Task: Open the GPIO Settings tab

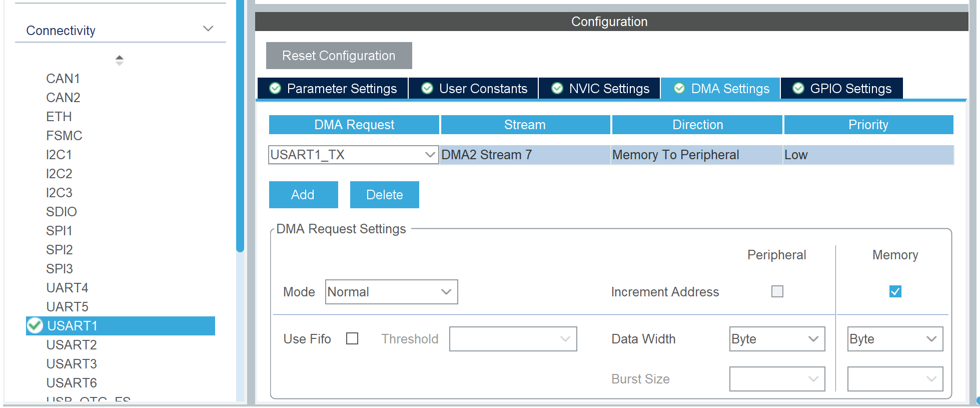Action: 842,89
